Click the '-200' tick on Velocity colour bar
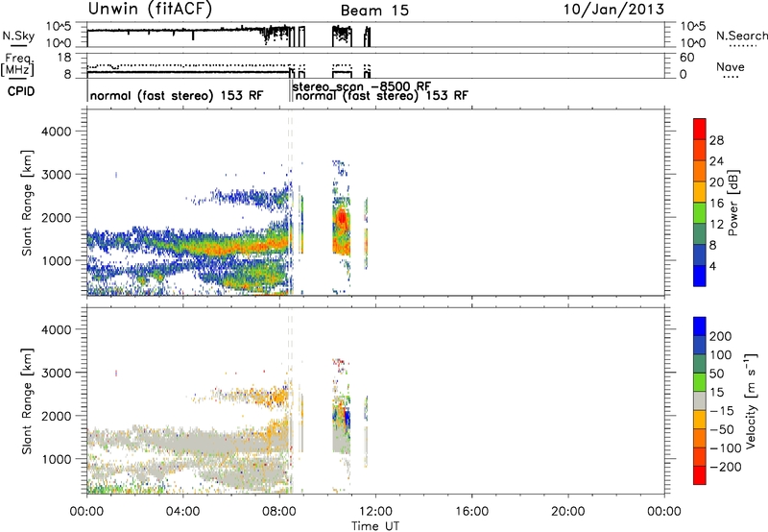 (x=726, y=467)
